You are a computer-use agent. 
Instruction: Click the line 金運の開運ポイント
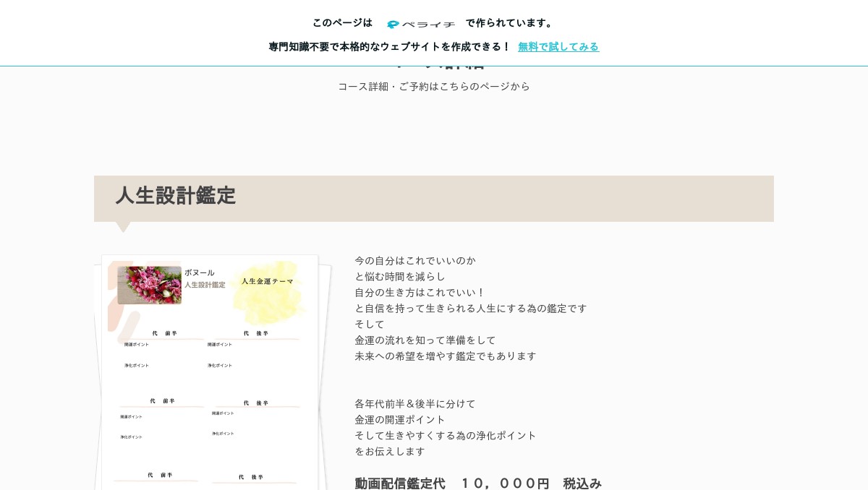[400, 419]
